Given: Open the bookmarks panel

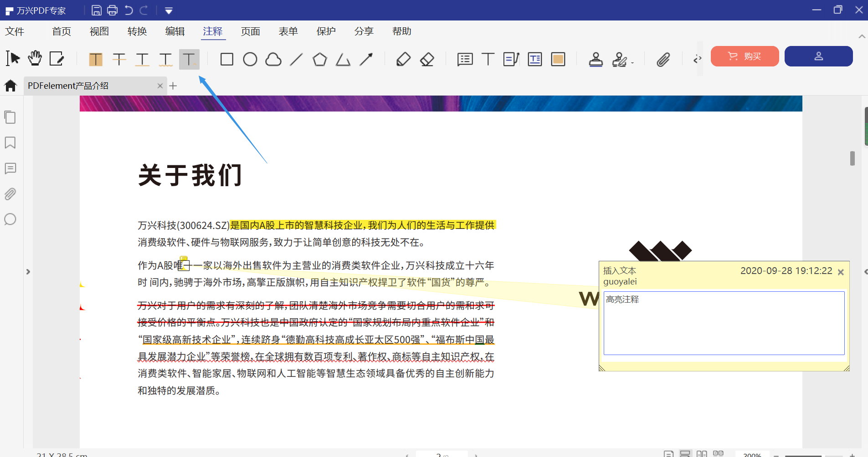Looking at the screenshot, I should [10, 142].
